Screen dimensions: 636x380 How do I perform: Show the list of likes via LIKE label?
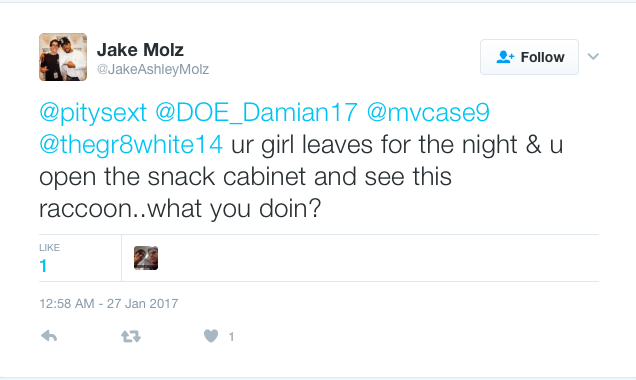49,247
